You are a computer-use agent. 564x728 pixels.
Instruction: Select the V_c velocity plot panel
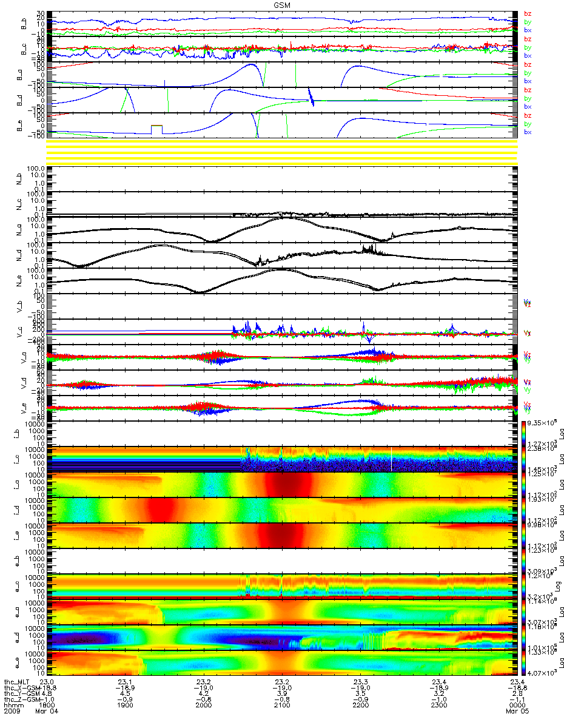(x=283, y=332)
